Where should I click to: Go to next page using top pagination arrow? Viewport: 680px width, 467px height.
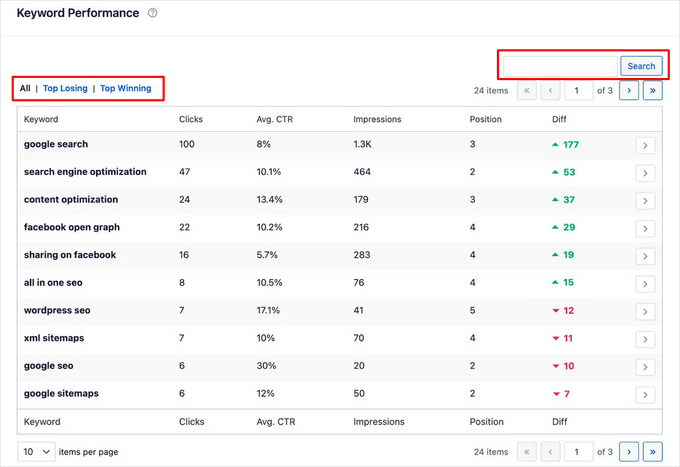[x=628, y=90]
